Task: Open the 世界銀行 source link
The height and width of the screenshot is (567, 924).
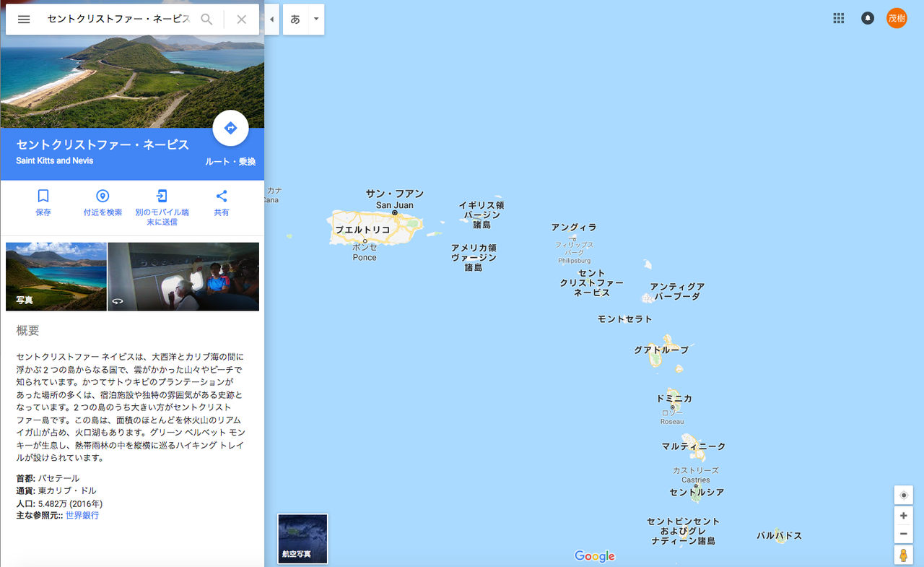Action: [82, 516]
